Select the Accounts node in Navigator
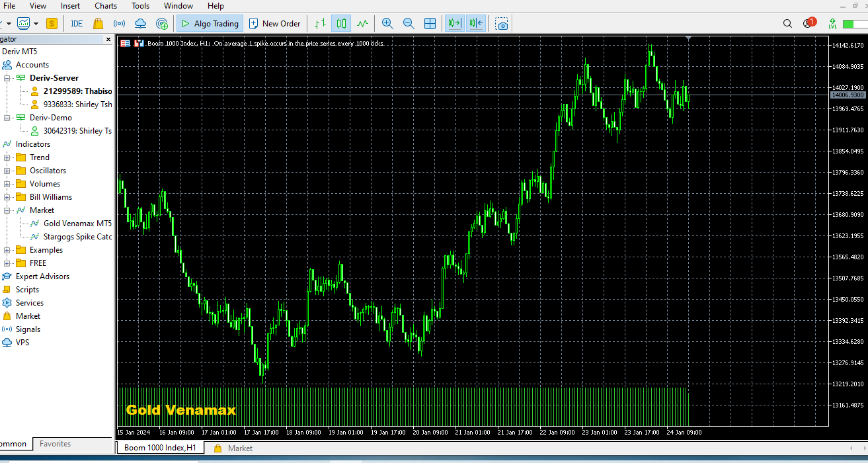This screenshot has width=868, height=463. tap(32, 65)
